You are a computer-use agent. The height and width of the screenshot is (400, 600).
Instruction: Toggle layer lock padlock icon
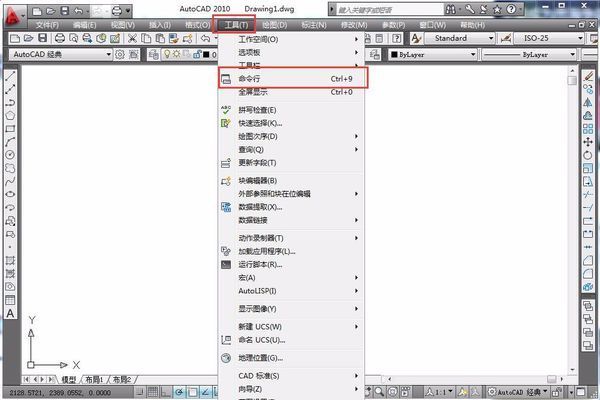197,54
